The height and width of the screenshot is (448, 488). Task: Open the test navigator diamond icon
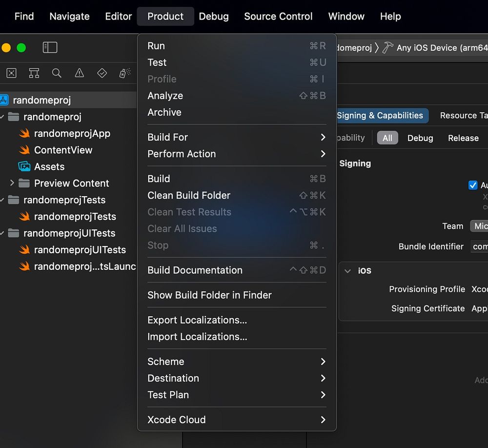click(102, 73)
